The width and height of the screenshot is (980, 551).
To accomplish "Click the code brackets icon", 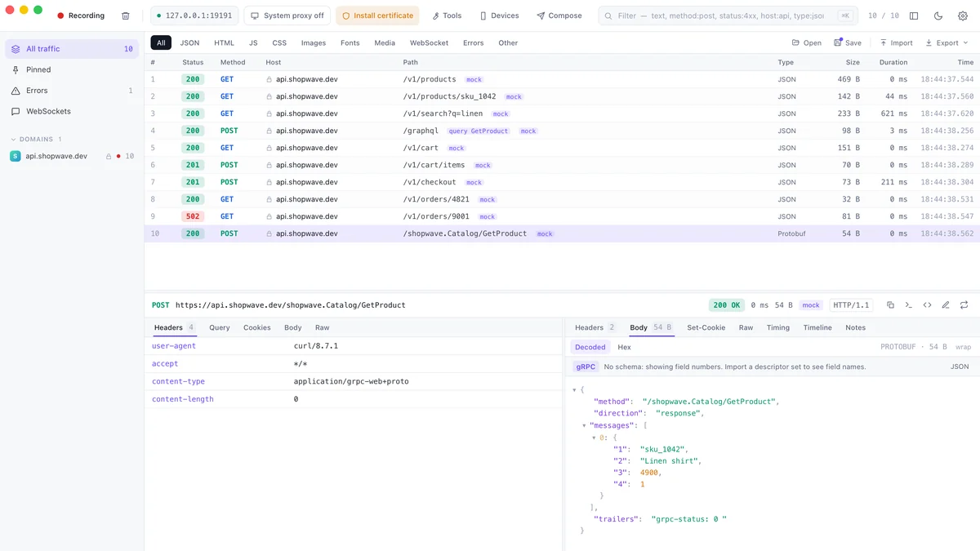I will (x=927, y=305).
